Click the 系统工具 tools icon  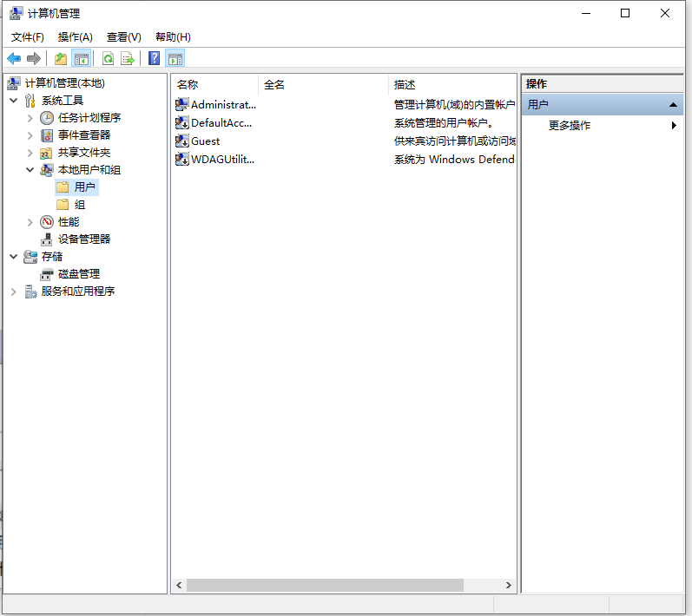point(30,101)
